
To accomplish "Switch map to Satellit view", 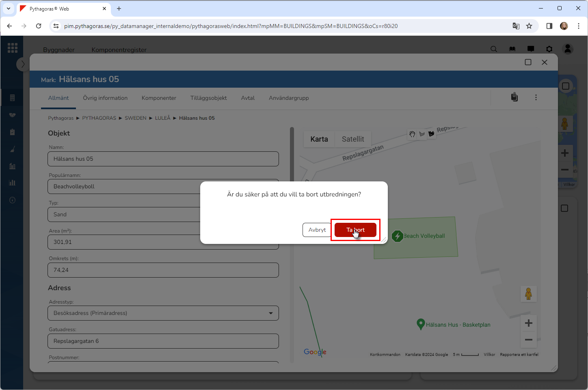I will point(352,139).
